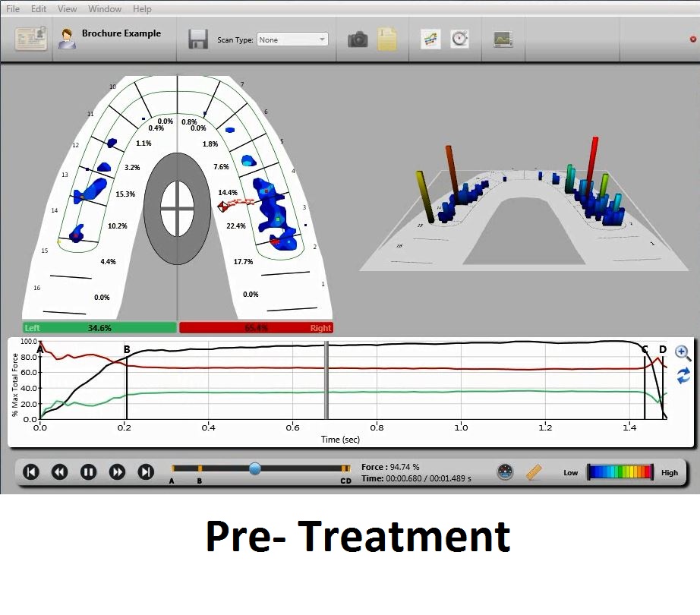Click the blue playback slider handle

click(x=255, y=469)
